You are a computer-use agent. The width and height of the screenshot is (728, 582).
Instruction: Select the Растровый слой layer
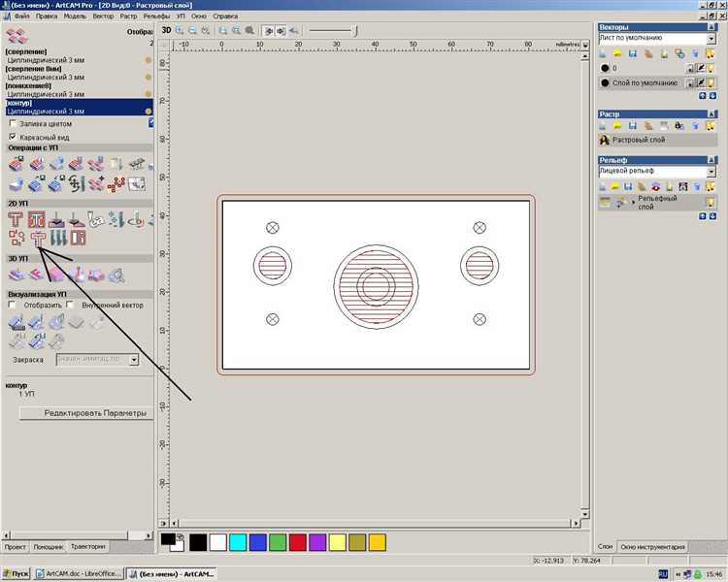tap(657, 140)
